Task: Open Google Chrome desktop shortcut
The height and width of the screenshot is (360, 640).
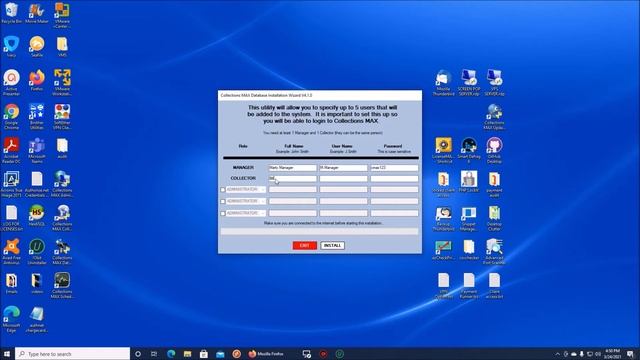Action: click(11, 116)
